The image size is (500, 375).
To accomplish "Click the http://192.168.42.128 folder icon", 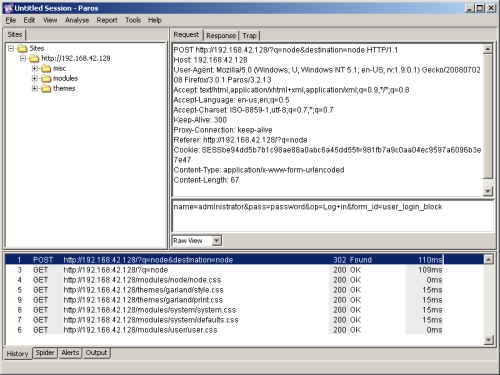I will pyautogui.click(x=34, y=59).
